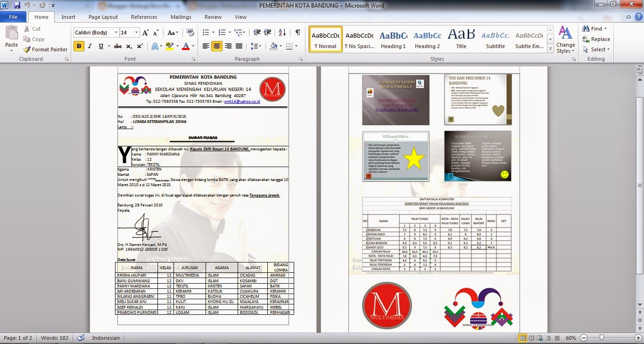Switch to Full Screen Reading view

532,338
